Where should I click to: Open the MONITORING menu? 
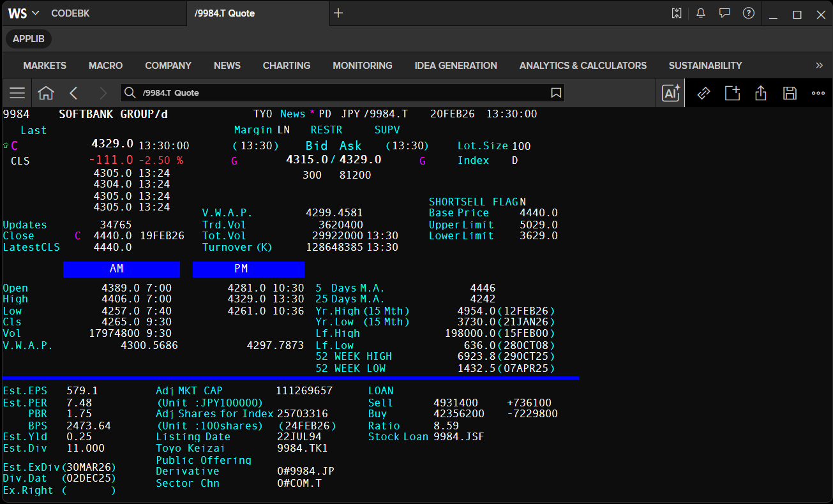point(363,66)
